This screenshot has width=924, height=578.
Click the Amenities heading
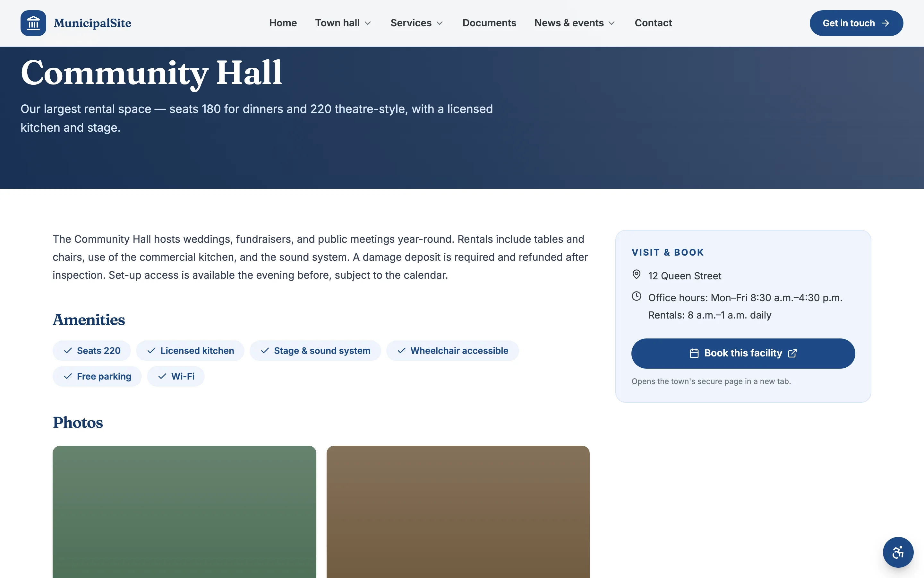coord(89,320)
